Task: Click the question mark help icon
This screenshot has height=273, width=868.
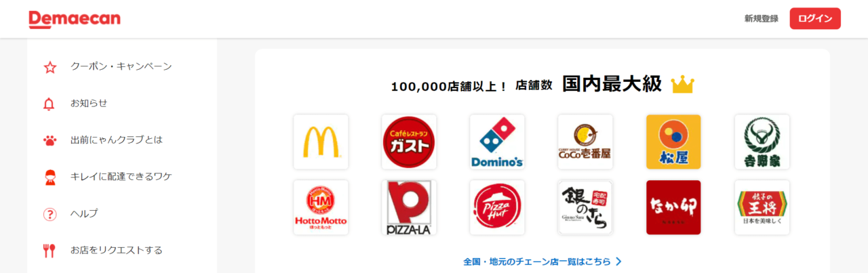Action: pyautogui.click(x=50, y=214)
